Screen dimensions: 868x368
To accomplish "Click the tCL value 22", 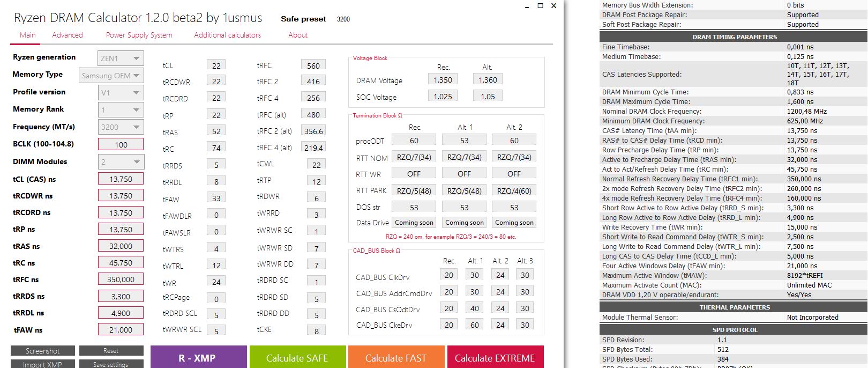I will pos(216,65).
